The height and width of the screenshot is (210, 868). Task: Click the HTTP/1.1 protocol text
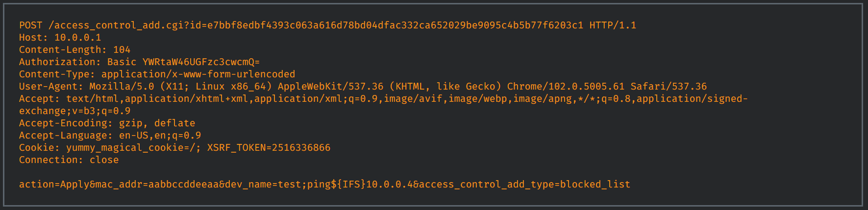pos(613,25)
